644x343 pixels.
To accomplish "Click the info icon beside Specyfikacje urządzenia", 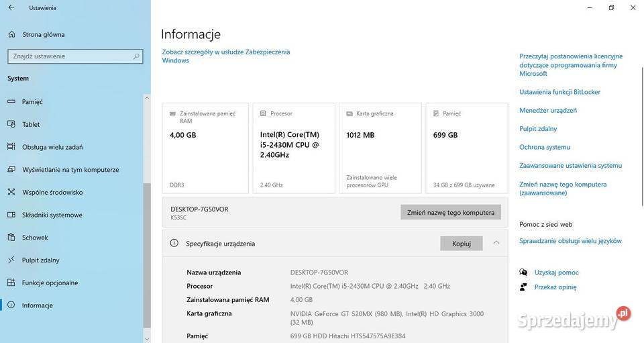I will pos(174,243).
